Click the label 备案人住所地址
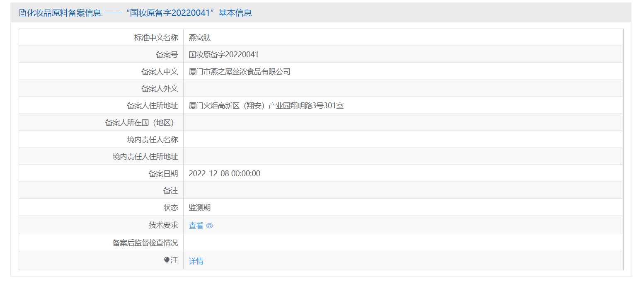Screen dimensions: 644x284 (x=153, y=106)
